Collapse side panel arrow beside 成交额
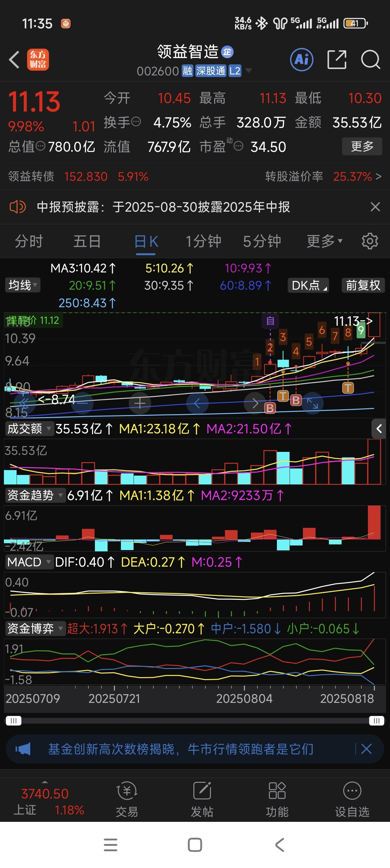This screenshot has height=868, width=390. point(379,428)
